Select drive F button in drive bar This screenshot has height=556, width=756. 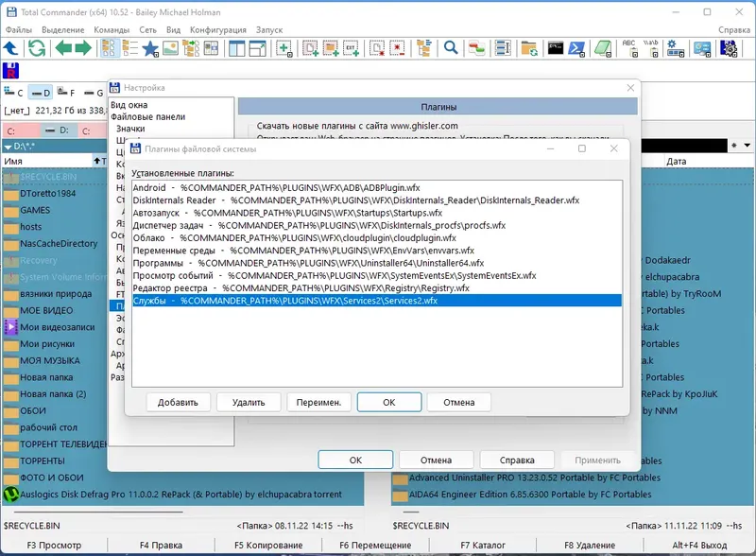coord(66,92)
